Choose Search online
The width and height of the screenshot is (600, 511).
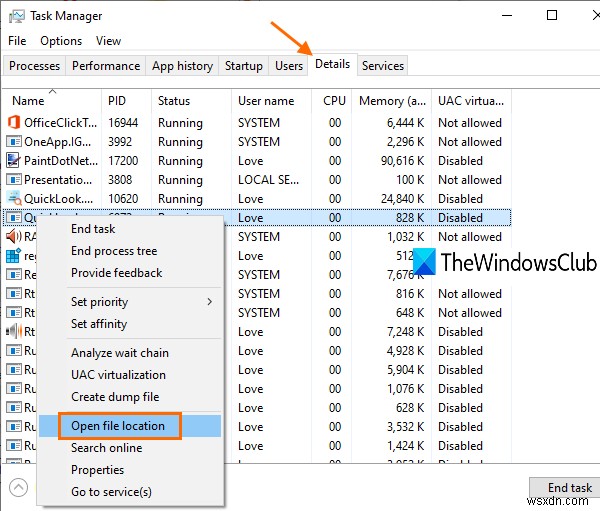[130, 448]
